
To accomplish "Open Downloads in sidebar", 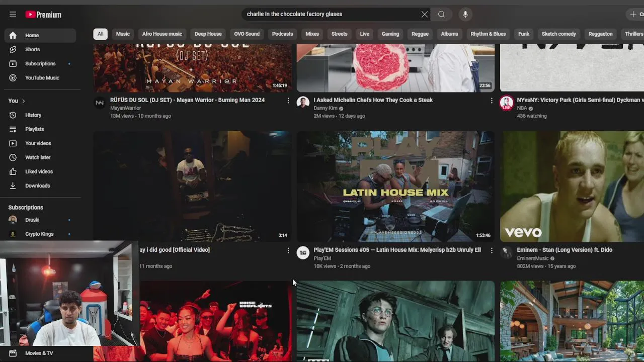I will pos(40,186).
